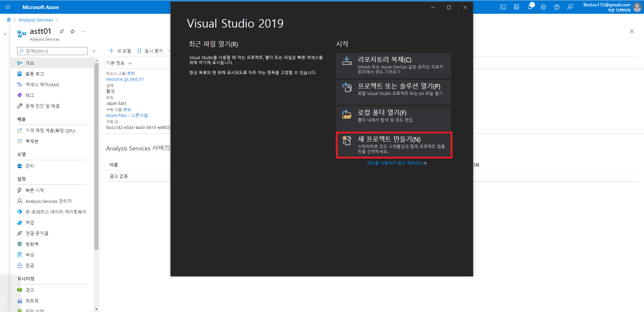Image resolution: width=644 pixels, height=312 pixels.
Task: Choose 로컬 폴더 열기(F) in Visual Studio
Action: click(393, 119)
